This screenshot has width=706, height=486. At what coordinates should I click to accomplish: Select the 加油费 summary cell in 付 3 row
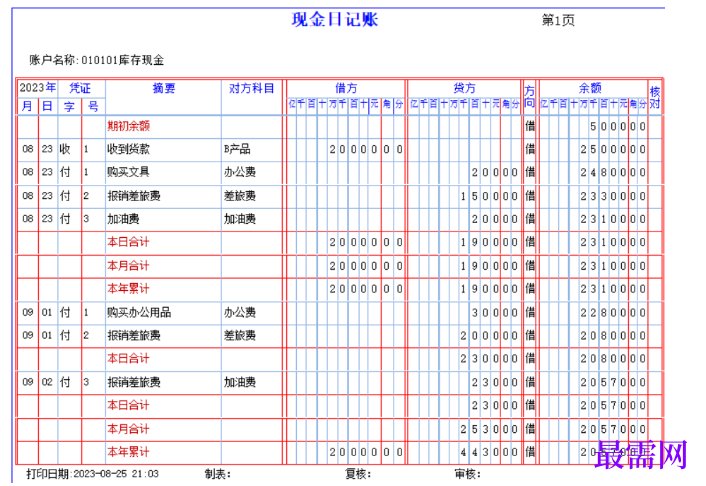[123, 219]
